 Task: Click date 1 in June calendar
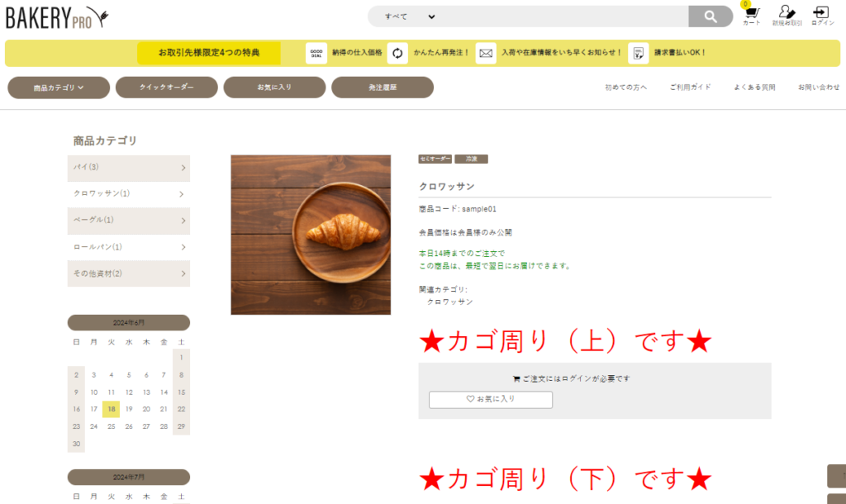(181, 357)
